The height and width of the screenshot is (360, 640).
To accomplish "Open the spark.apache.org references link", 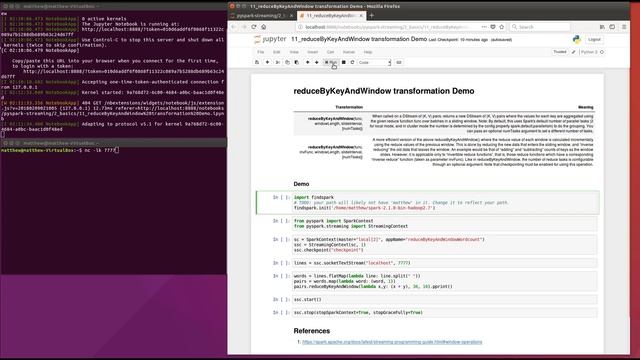I will coord(392,342).
